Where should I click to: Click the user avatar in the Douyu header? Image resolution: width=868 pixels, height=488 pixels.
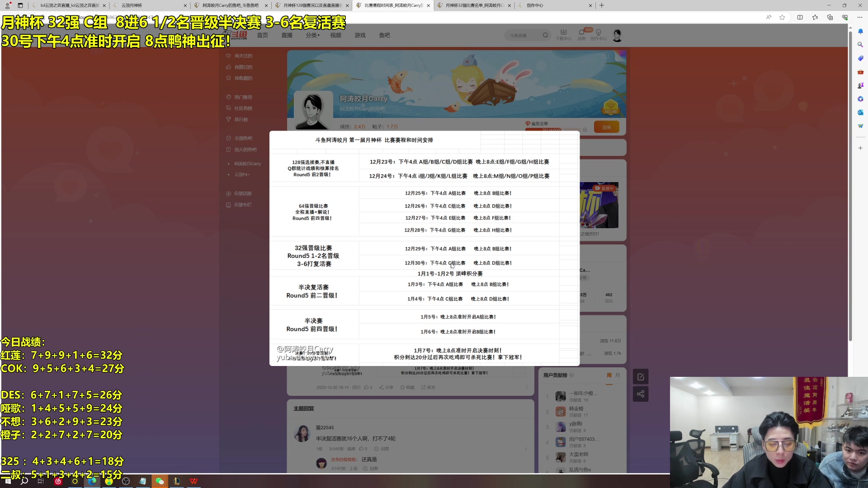(x=617, y=35)
